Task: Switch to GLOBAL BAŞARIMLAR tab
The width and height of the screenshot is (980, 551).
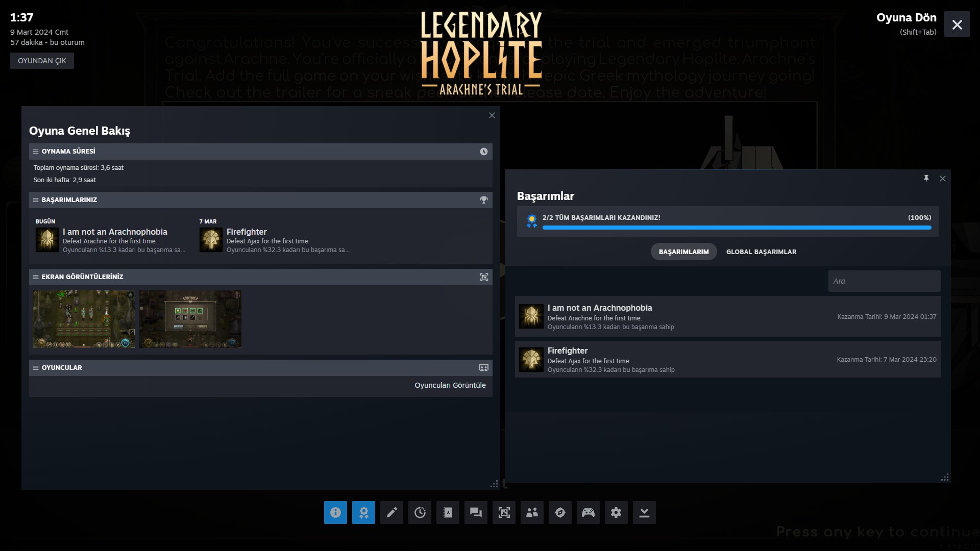Action: (761, 252)
